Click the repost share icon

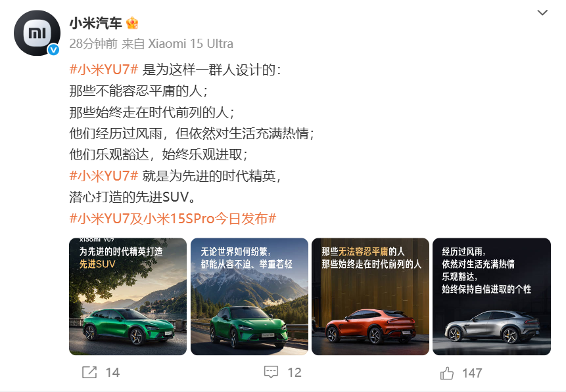(89, 372)
